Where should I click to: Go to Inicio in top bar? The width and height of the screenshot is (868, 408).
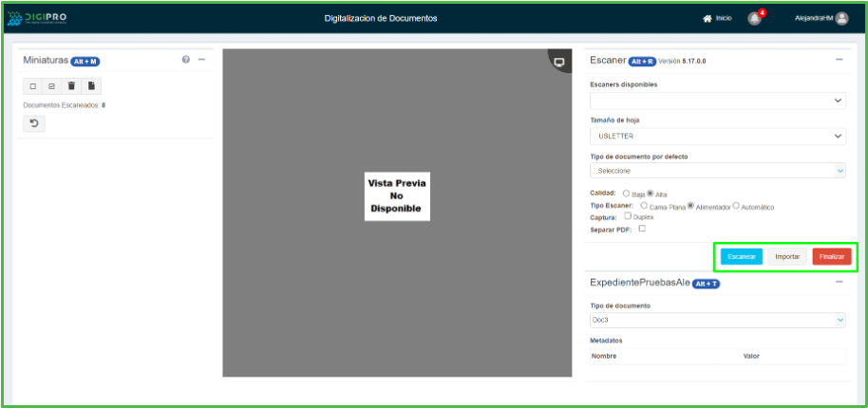[x=717, y=18]
